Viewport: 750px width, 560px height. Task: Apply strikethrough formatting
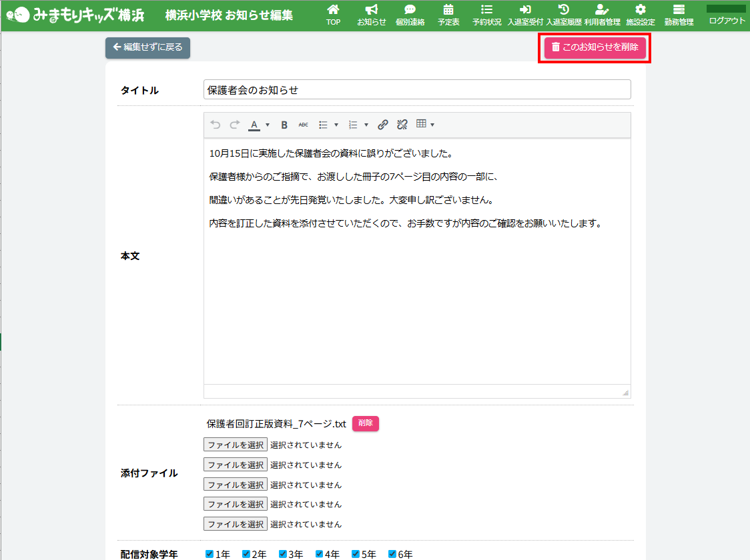click(x=303, y=125)
